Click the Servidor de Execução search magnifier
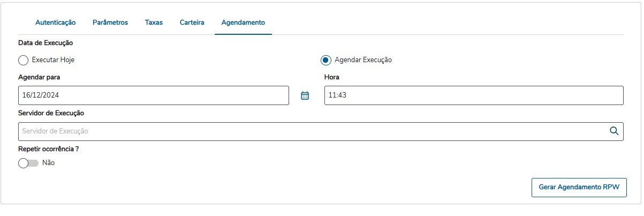644x216 pixels. pos(614,131)
